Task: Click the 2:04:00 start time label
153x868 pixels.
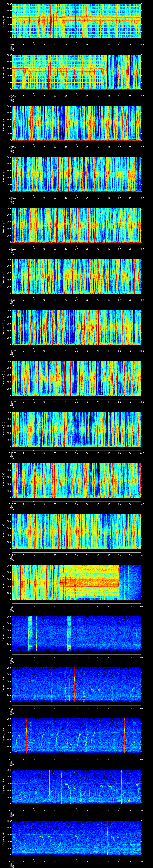Action: point(12,197)
